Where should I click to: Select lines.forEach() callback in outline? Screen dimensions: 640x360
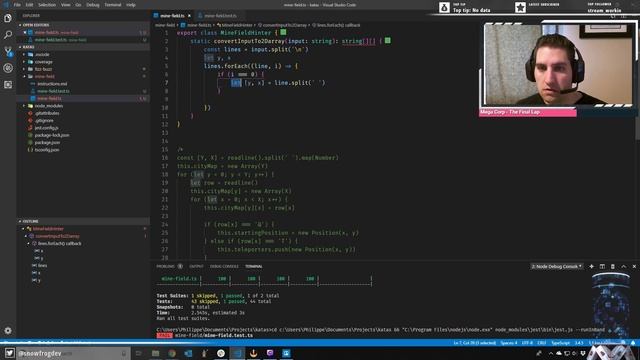click(x=59, y=243)
